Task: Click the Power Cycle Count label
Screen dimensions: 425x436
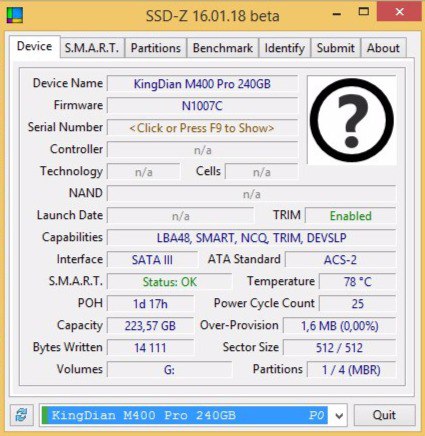Action: tap(264, 303)
